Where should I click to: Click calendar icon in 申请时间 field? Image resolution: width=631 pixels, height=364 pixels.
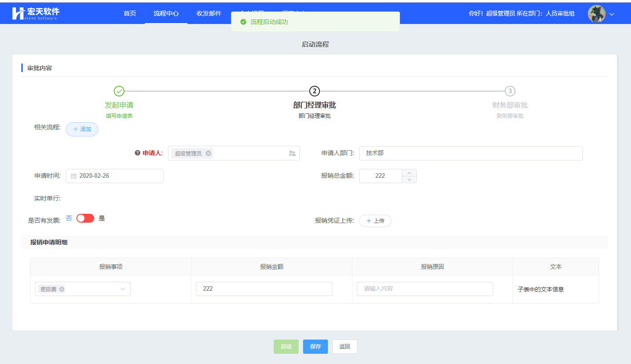pos(74,176)
